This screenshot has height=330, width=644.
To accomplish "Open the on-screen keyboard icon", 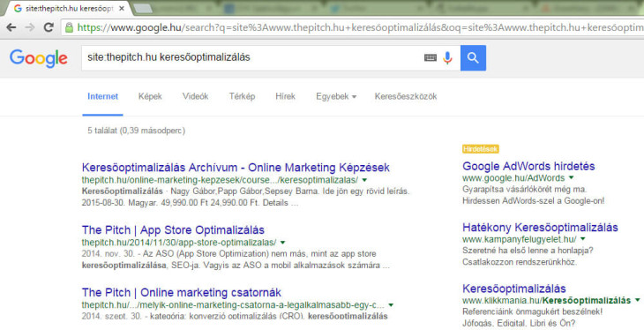I will pos(430,58).
